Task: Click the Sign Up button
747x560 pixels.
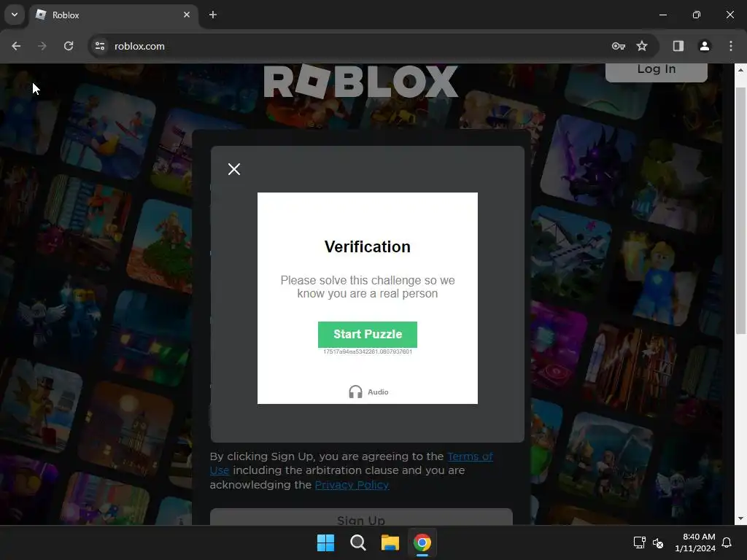Action: pyautogui.click(x=361, y=518)
